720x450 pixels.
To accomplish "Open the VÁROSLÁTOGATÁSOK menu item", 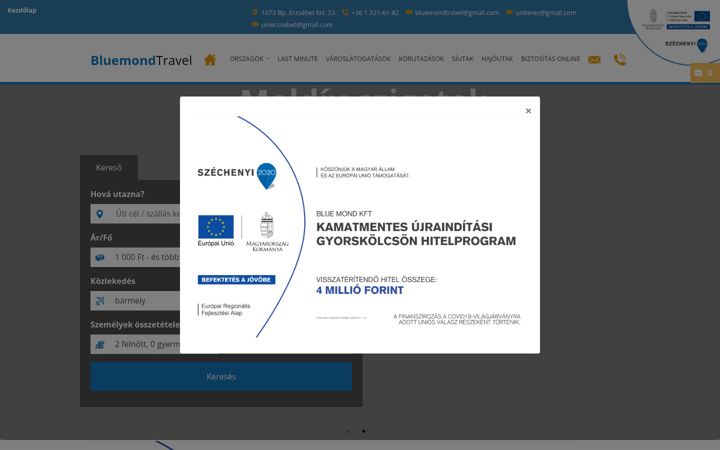I will point(358,59).
